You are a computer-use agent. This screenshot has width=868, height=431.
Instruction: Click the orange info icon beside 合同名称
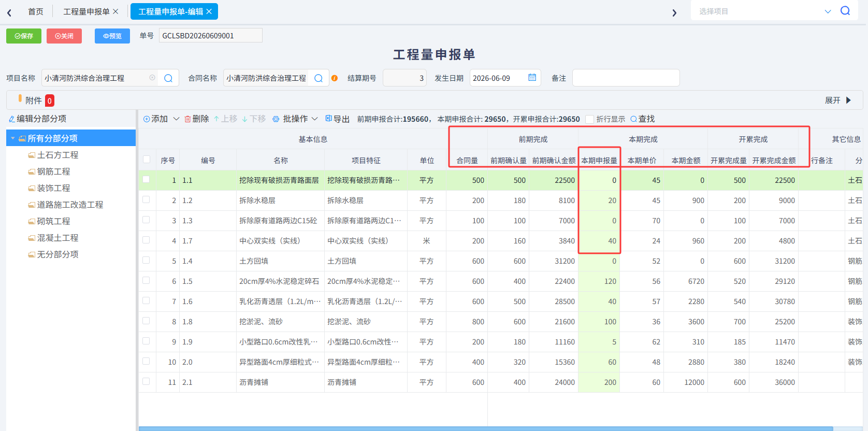pyautogui.click(x=335, y=78)
